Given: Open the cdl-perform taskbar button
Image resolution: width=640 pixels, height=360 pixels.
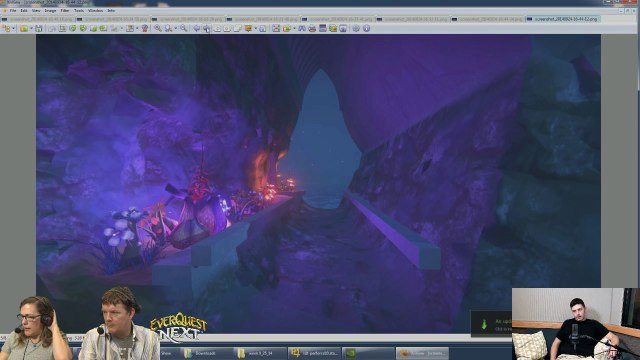Looking at the screenshot, I should coord(314,353).
